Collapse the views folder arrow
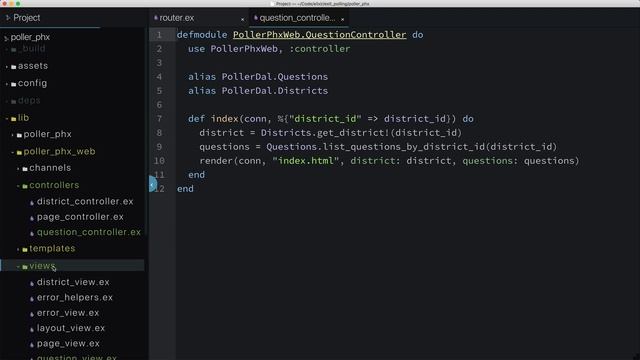This screenshot has width=640, height=360. [18, 267]
